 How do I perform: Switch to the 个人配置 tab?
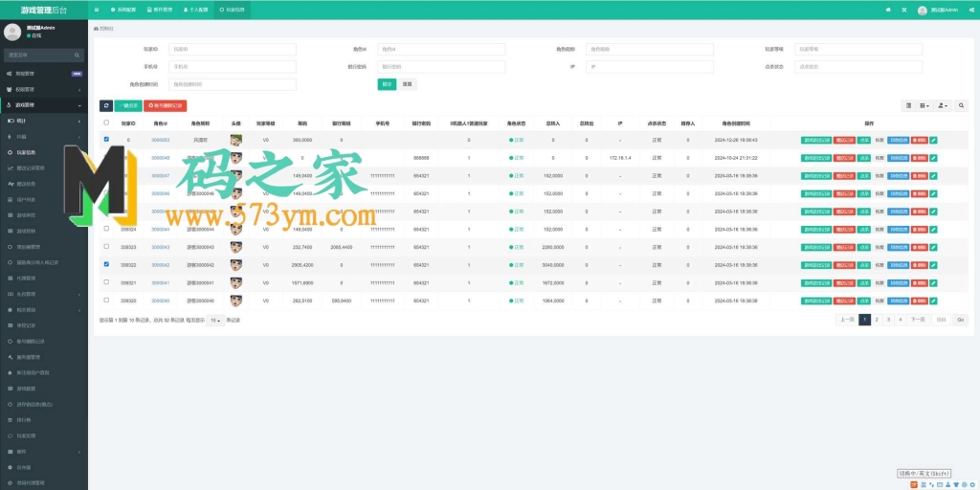195,10
